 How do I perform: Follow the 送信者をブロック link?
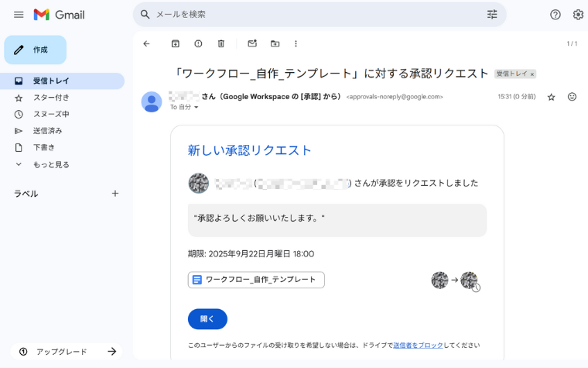(418, 345)
